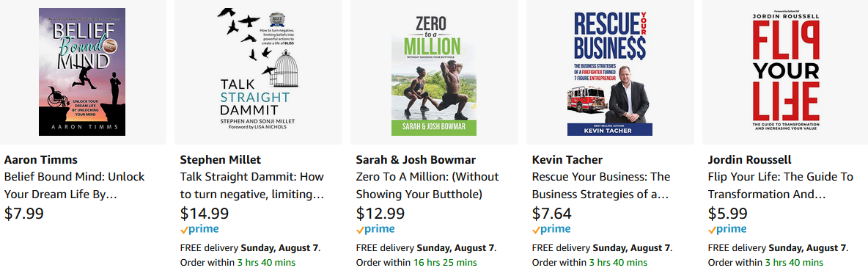The image size is (868, 276).
Task: Open the Zero To A Million title link
Action: point(427,186)
